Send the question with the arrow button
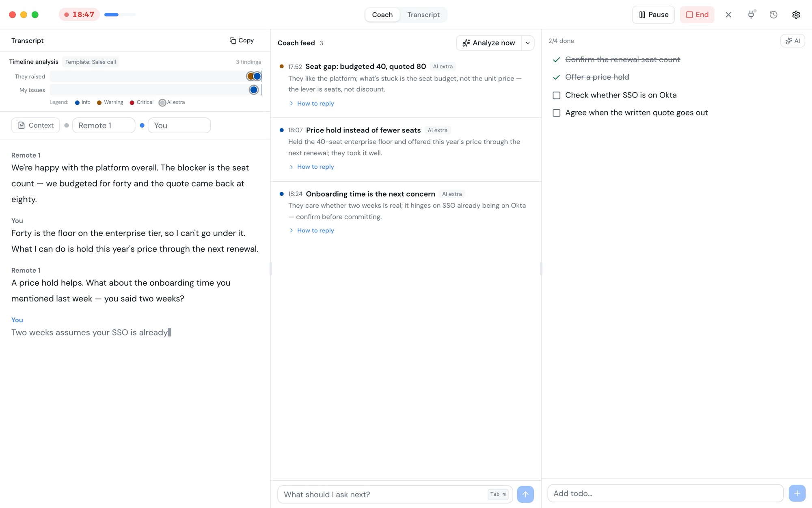The width and height of the screenshot is (812, 508). coord(525,494)
